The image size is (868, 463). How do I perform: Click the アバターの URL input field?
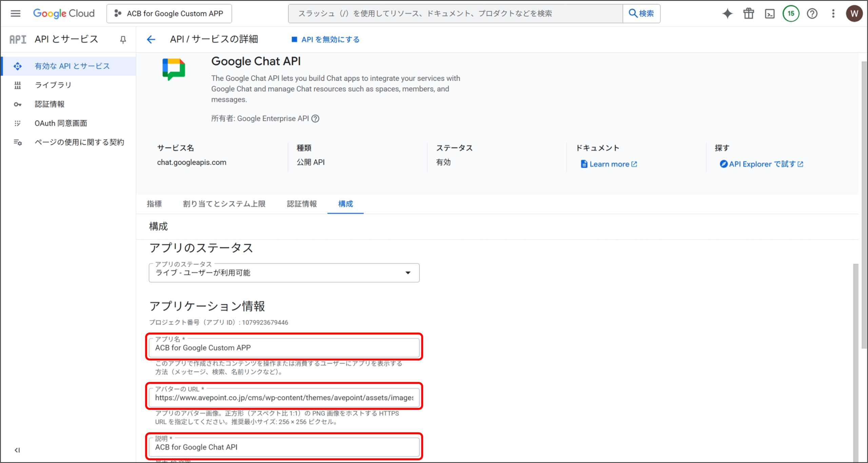tap(284, 398)
